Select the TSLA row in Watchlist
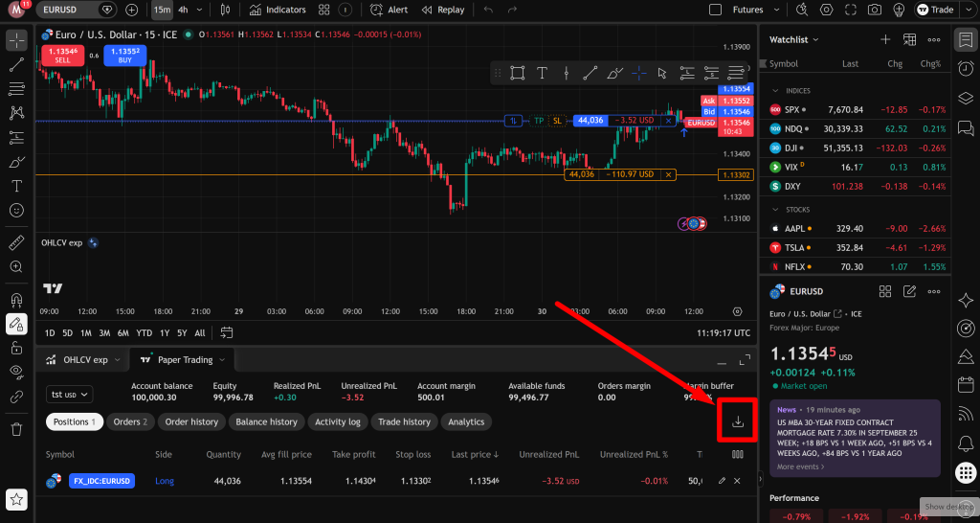This screenshot has height=523, width=980. click(x=855, y=248)
